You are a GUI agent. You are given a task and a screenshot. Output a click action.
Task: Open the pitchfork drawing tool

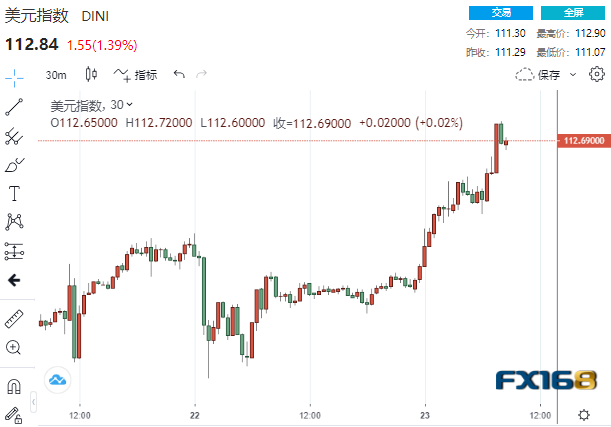click(14, 136)
